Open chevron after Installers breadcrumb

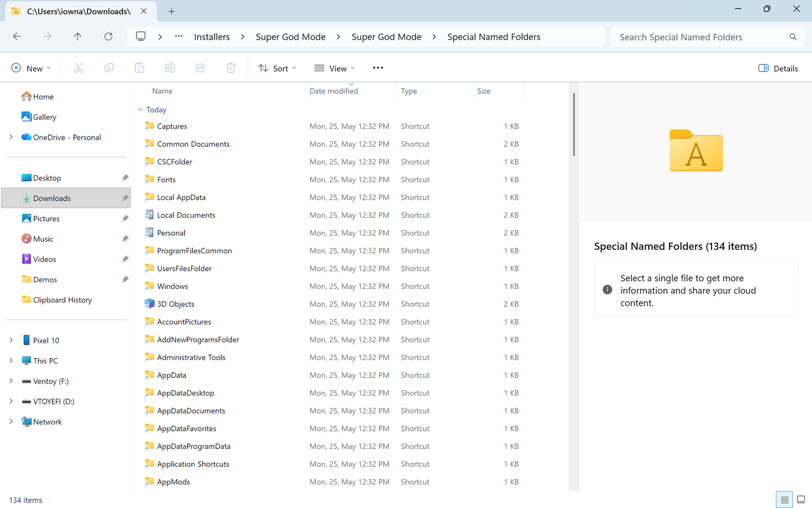pos(242,37)
